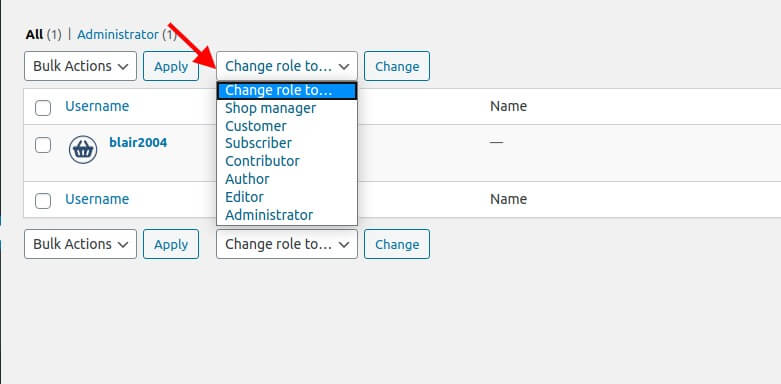Open the top Bulk Actions dropdown
This screenshot has height=384, width=781.
tap(80, 66)
